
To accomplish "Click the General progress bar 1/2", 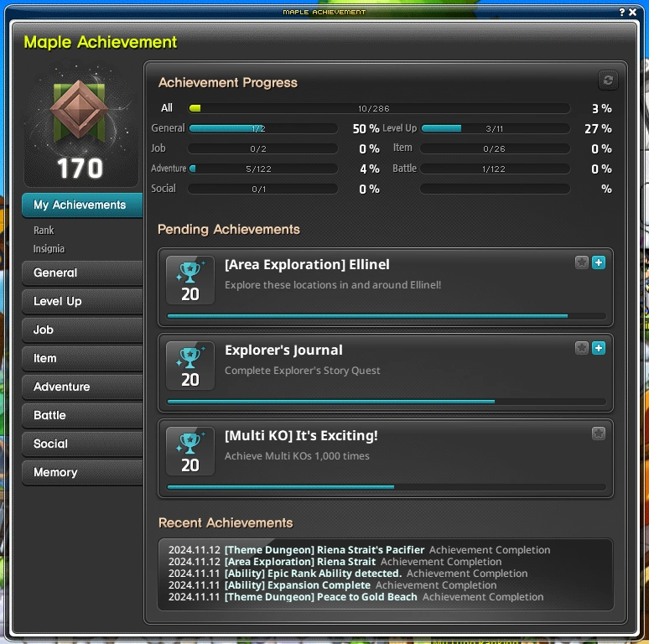I will coord(262,128).
